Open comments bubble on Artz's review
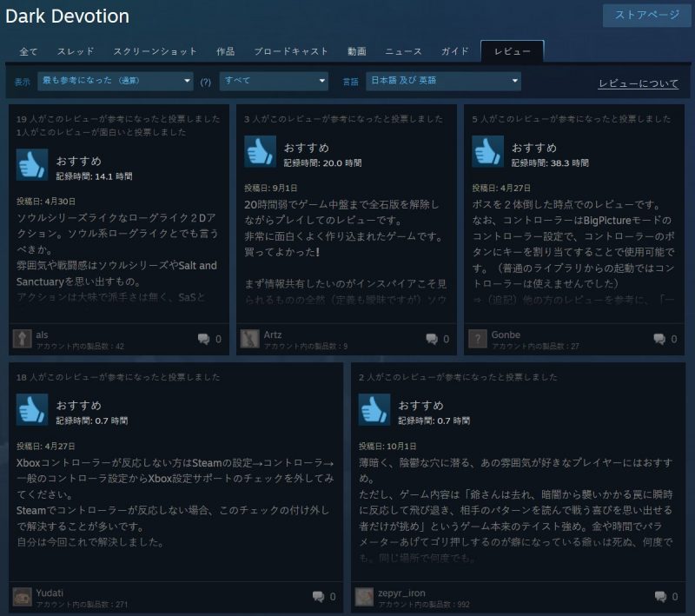The width and height of the screenshot is (695, 616). click(x=432, y=339)
